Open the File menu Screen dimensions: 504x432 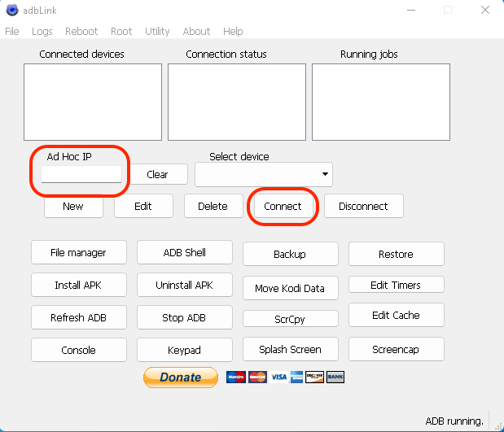pyautogui.click(x=12, y=32)
